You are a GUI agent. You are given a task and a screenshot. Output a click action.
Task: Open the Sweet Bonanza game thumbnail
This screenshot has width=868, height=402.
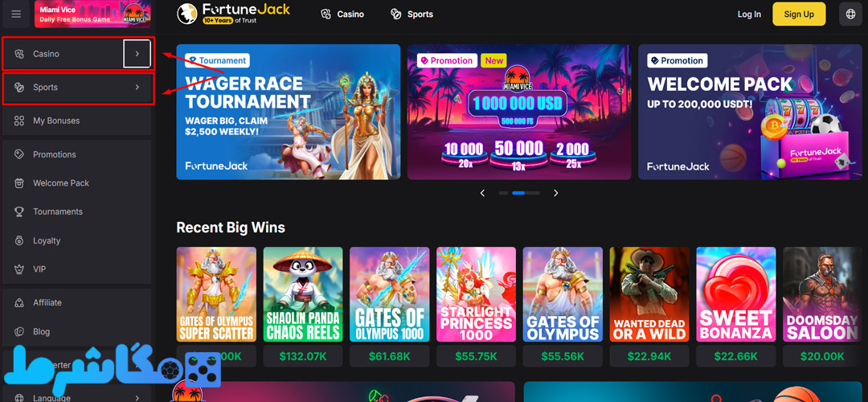[735, 294]
